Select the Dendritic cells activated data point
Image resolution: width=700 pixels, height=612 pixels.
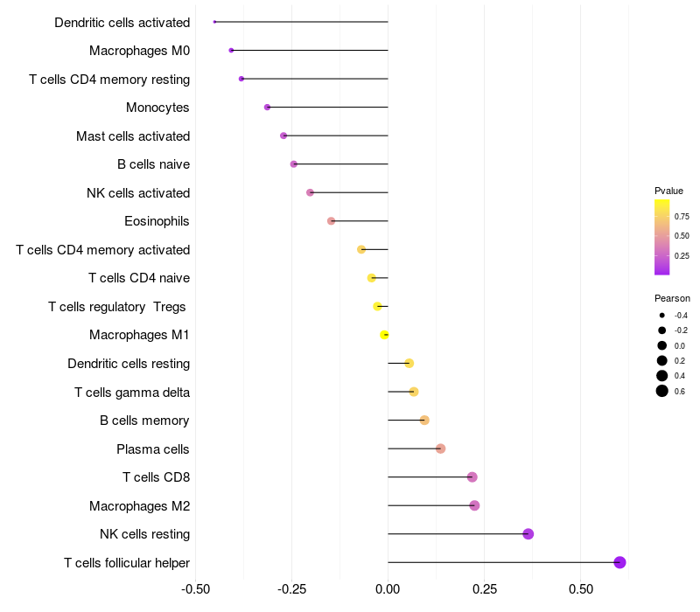tap(214, 22)
